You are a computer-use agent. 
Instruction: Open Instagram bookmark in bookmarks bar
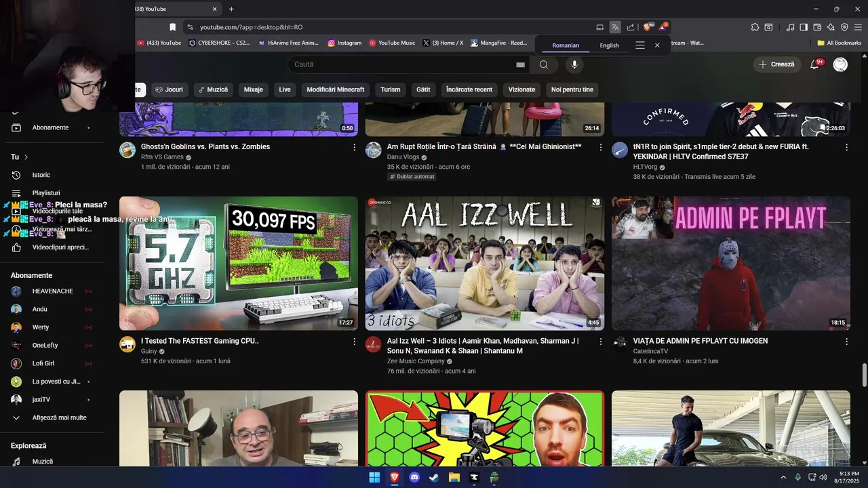[344, 43]
